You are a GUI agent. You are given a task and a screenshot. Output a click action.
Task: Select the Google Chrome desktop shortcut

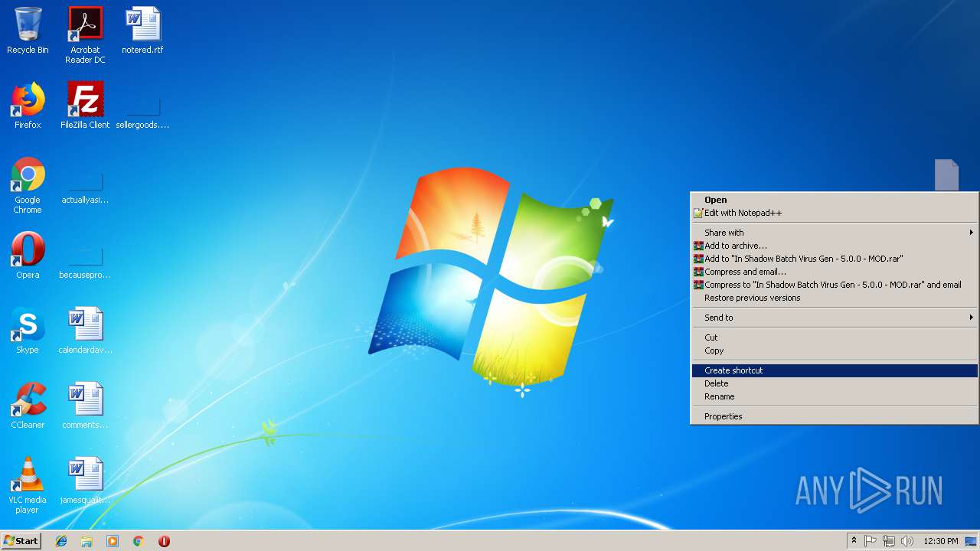pos(28,185)
